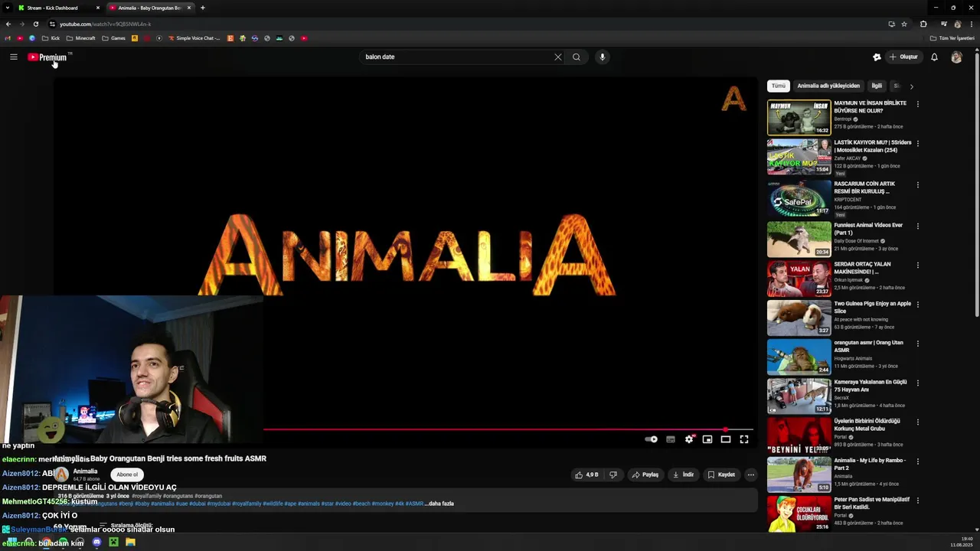Open options for LASTİK KAYIYOR MU video

point(918,143)
